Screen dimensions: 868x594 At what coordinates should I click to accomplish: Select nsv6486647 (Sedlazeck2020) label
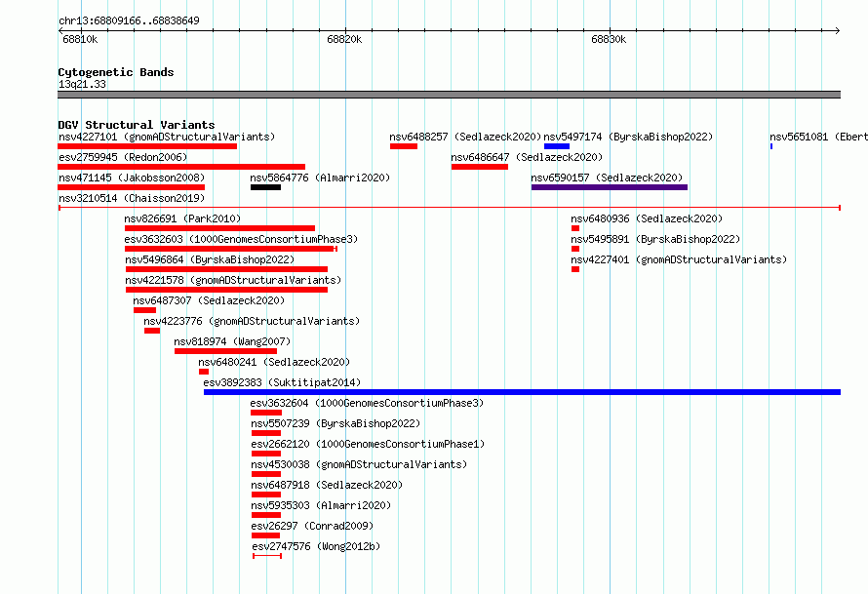point(527,157)
